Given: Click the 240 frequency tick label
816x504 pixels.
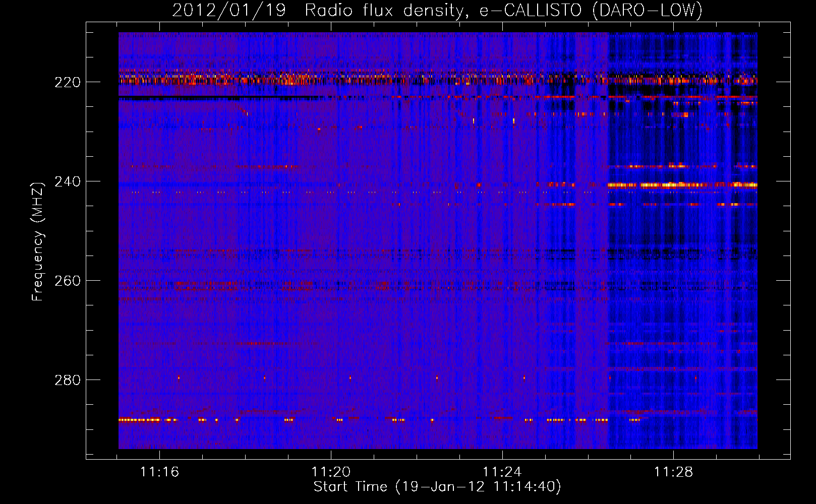Looking at the screenshot, I should [x=68, y=181].
